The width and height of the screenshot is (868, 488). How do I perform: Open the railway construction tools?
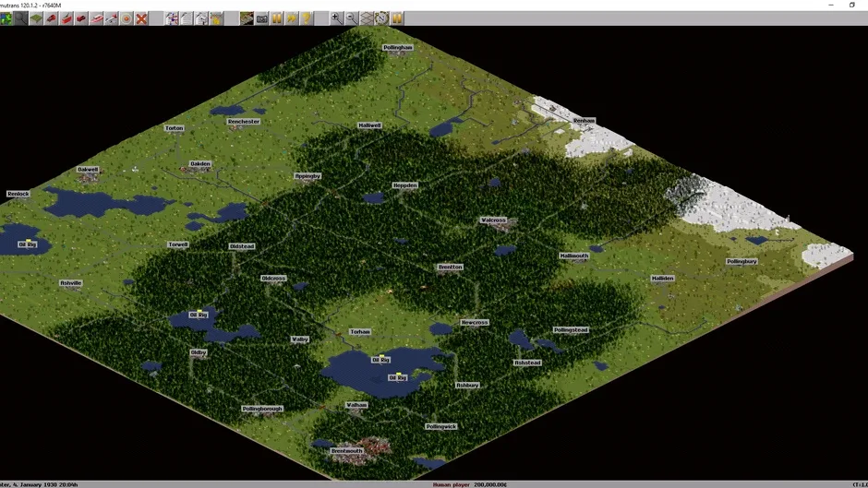[51, 18]
